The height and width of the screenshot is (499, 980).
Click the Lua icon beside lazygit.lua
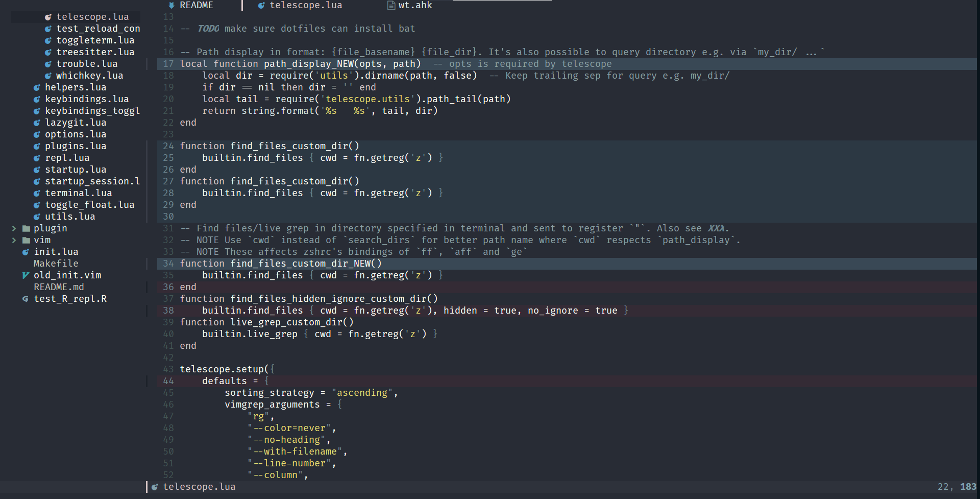pyautogui.click(x=37, y=123)
